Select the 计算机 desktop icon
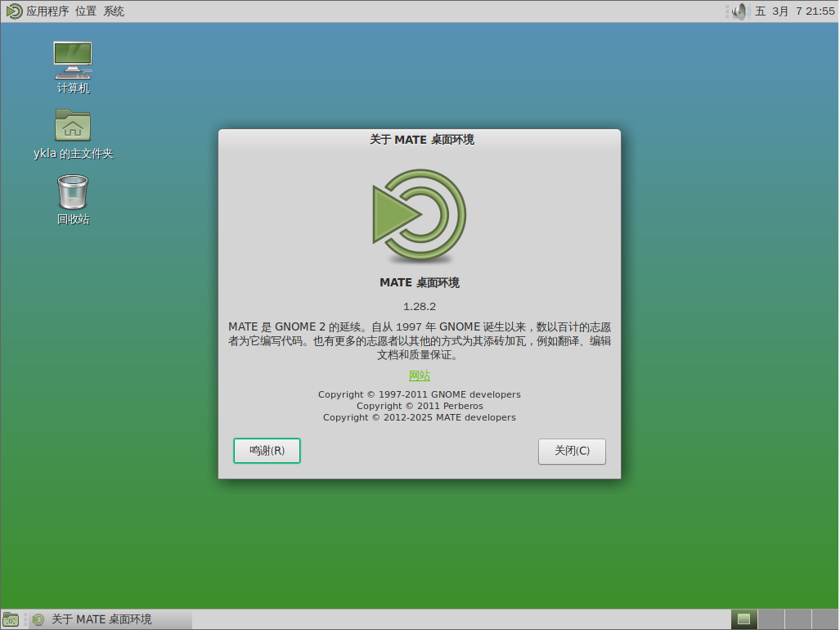Image resolution: width=840 pixels, height=630 pixels. pos(73,67)
